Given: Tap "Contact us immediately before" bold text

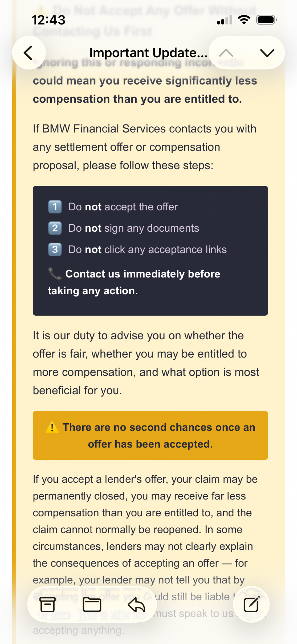Looking at the screenshot, I should pos(143,274).
